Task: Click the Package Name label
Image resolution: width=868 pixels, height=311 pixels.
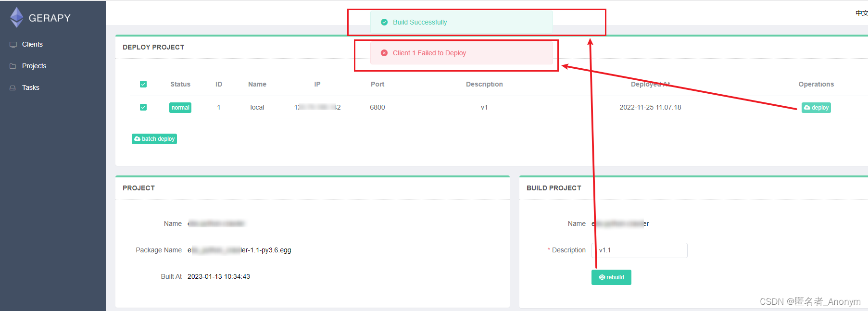Action: pos(159,250)
